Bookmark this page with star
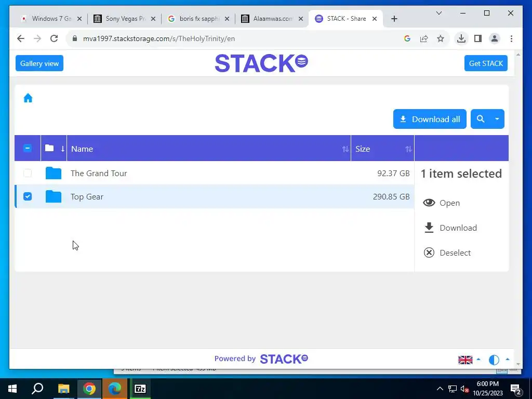 441,38
